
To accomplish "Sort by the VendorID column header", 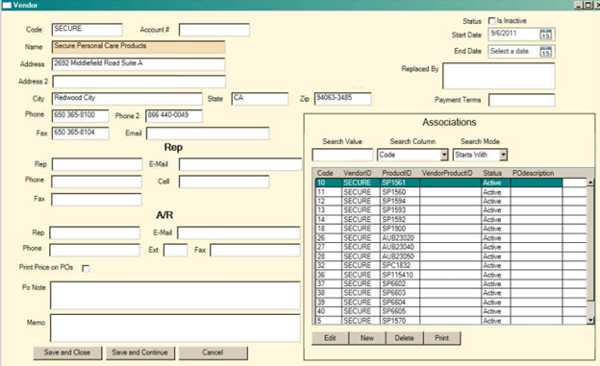I will point(357,173).
